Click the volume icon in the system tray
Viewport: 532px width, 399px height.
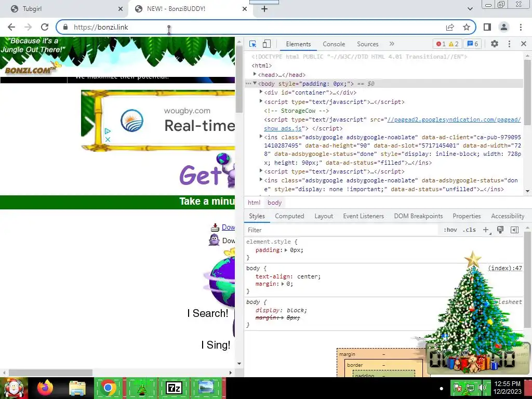pos(482,388)
